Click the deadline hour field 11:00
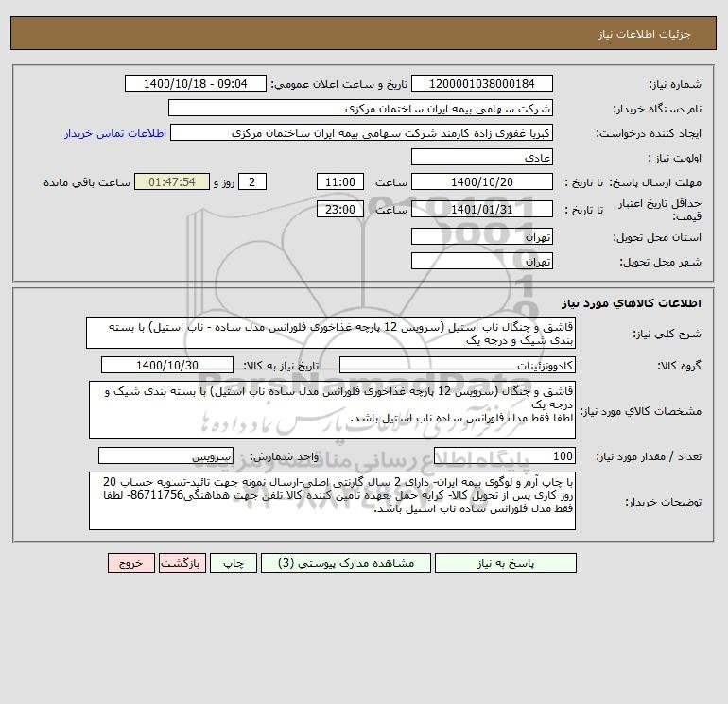728x704 pixels. 340,182
